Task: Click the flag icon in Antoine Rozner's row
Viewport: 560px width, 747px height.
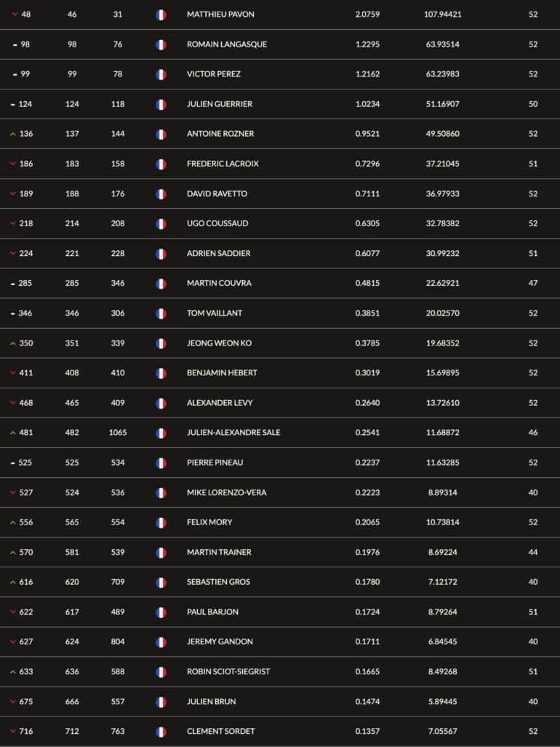Action: (x=161, y=135)
